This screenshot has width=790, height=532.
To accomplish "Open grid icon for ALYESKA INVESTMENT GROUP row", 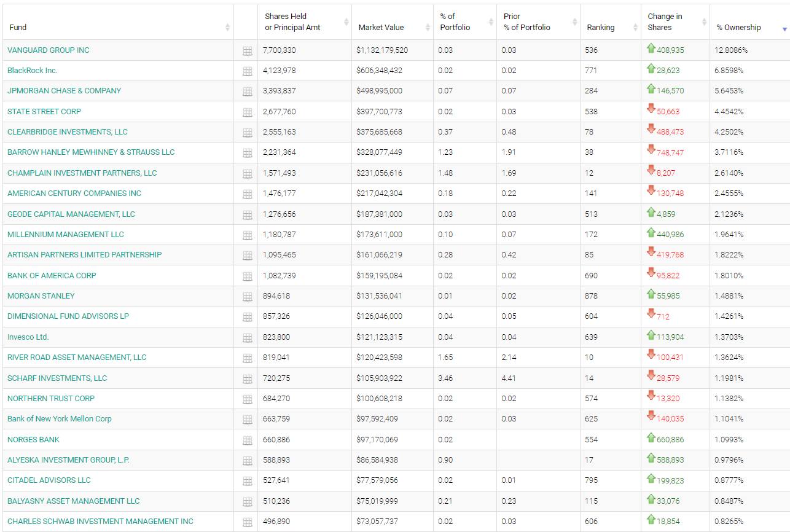I will pos(248,461).
